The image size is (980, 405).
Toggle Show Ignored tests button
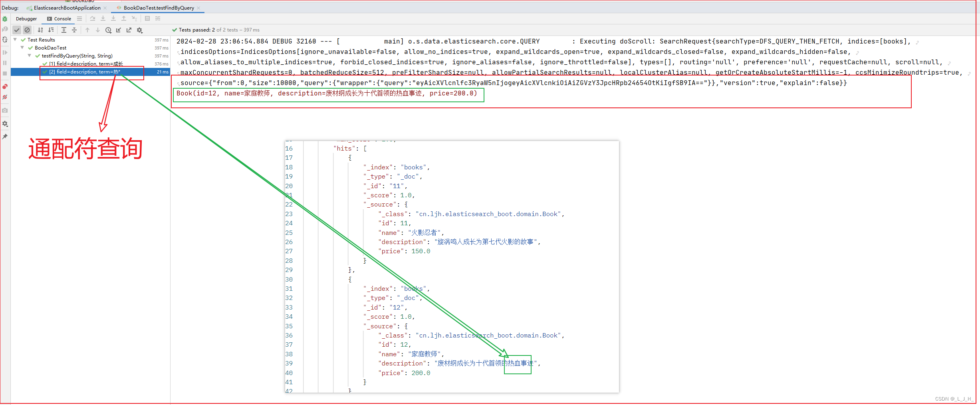tap(27, 30)
